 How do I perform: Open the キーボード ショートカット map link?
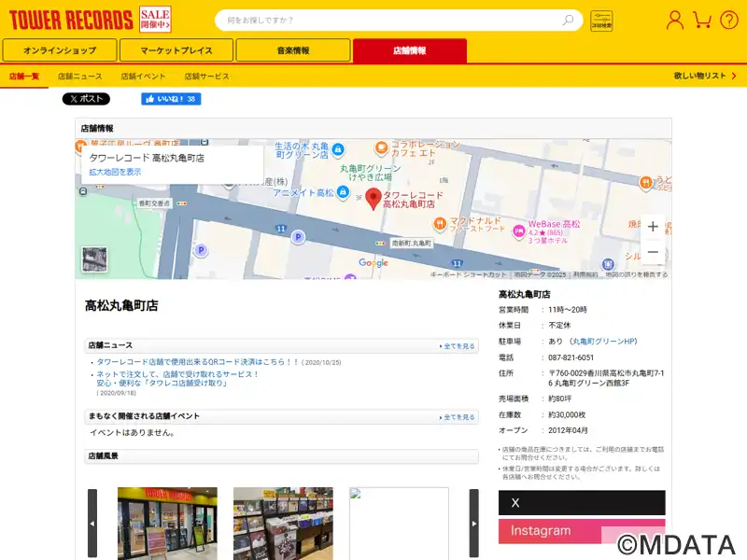pos(469,274)
